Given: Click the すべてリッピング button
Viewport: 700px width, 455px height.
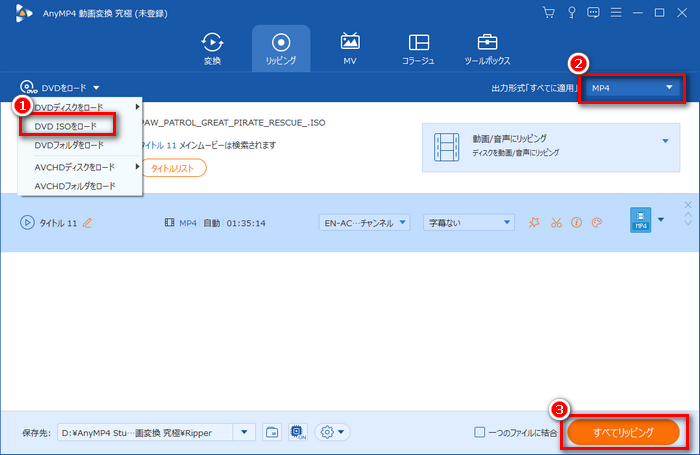Looking at the screenshot, I should 623,432.
